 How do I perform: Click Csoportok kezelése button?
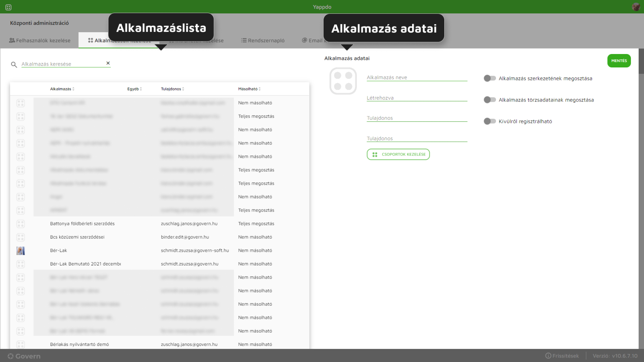click(398, 154)
